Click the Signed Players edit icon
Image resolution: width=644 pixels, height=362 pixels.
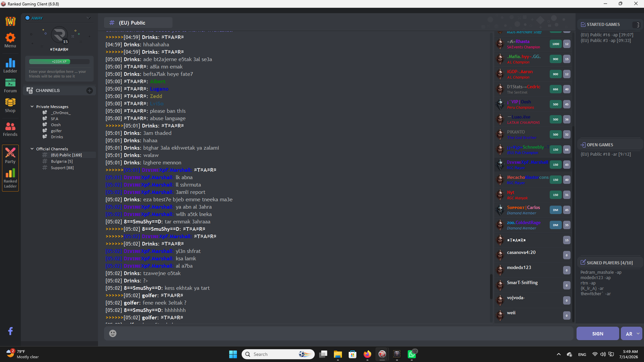click(x=583, y=262)
